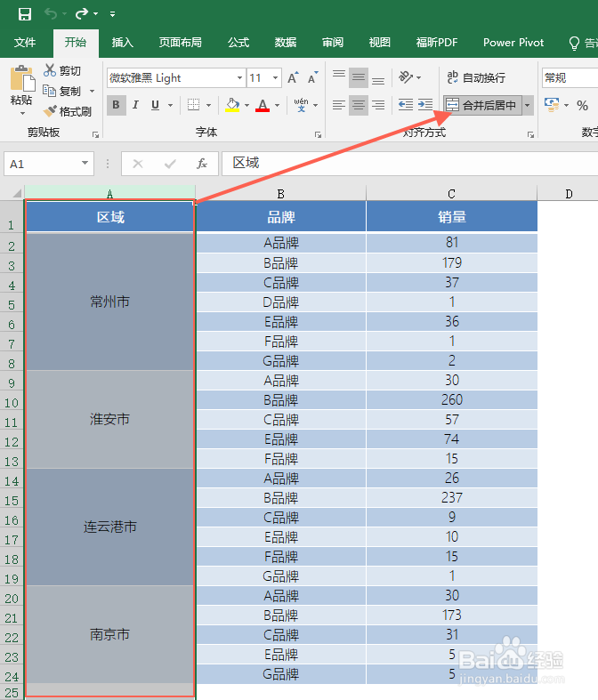Expand the font color palette arrow
This screenshot has width=598, height=700.
pyautogui.click(x=278, y=105)
